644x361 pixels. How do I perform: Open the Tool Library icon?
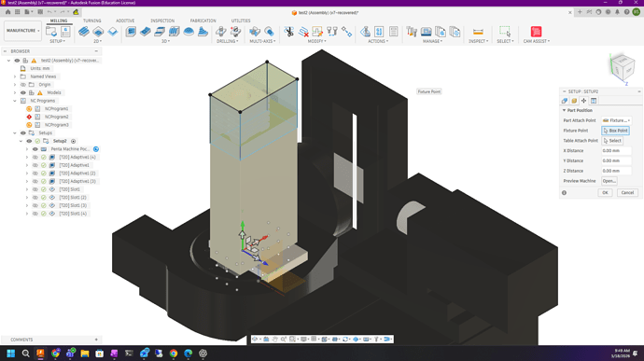tap(412, 32)
